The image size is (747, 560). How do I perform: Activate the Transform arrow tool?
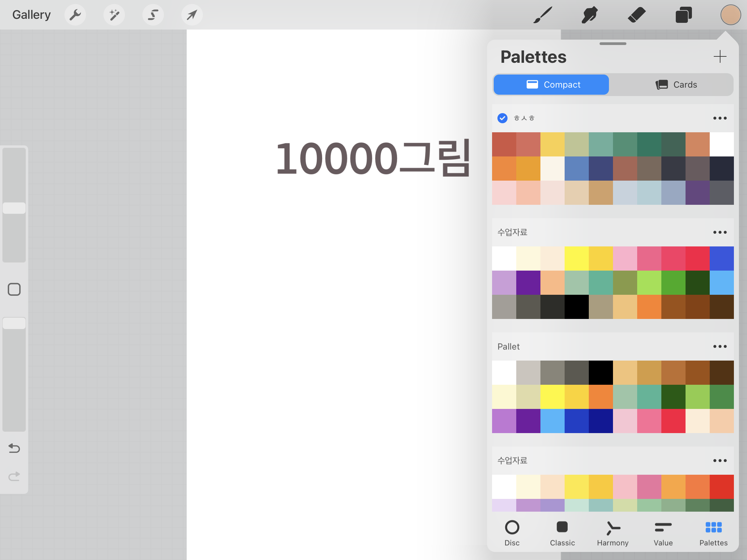[192, 15]
